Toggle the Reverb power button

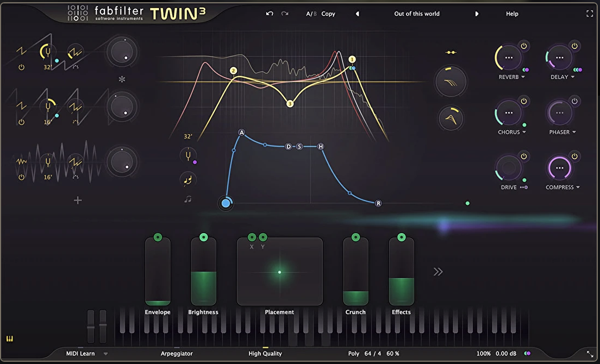524,46
